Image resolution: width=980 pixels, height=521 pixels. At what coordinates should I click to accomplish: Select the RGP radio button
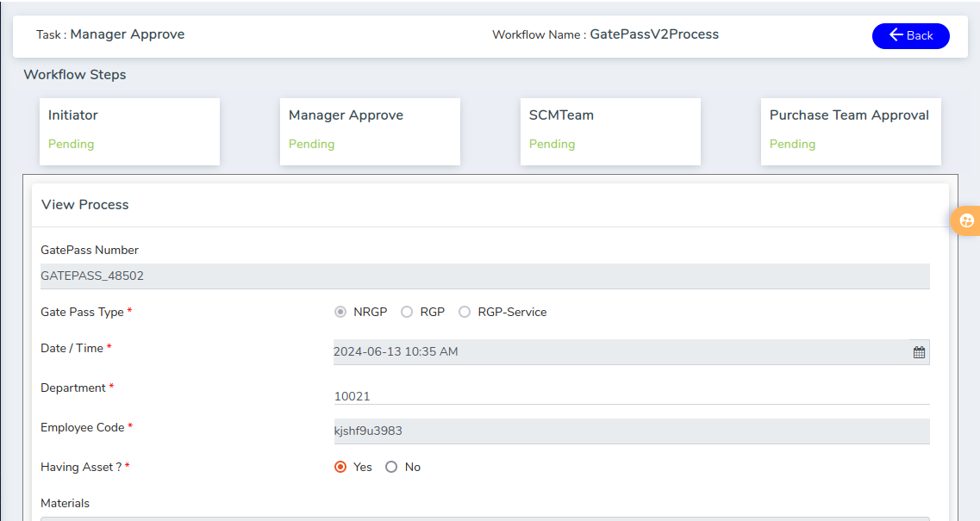click(407, 312)
